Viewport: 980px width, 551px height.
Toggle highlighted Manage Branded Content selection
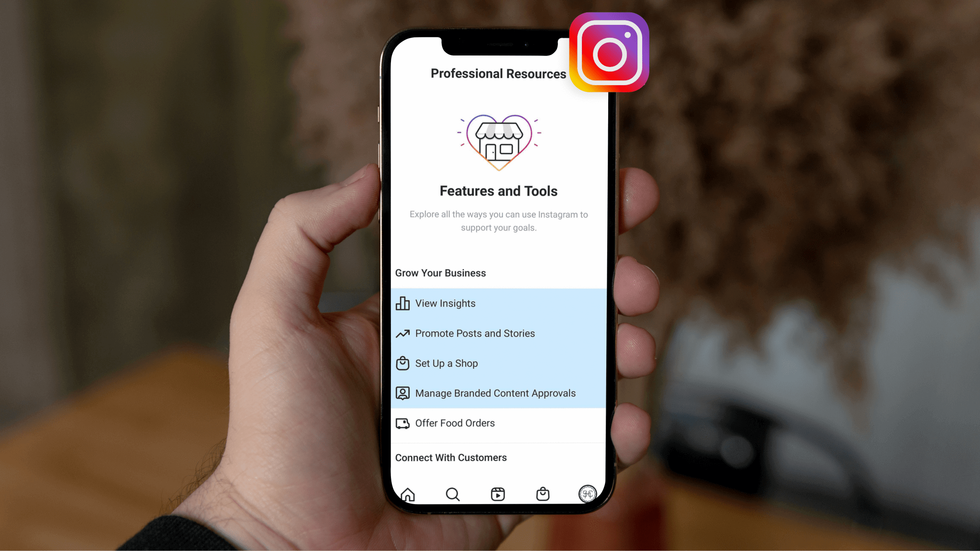[495, 393]
